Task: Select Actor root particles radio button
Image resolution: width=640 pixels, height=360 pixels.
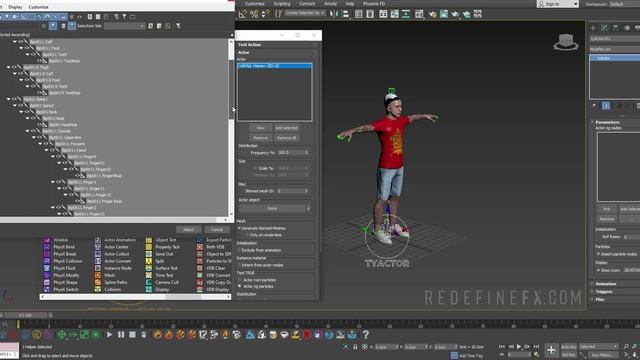Action: pyautogui.click(x=240, y=280)
